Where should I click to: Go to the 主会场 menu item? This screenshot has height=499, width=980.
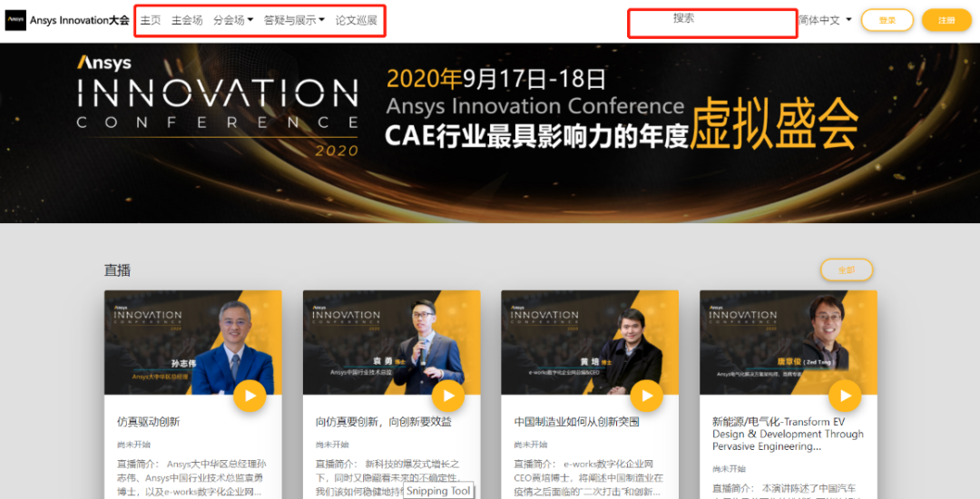[x=187, y=20]
